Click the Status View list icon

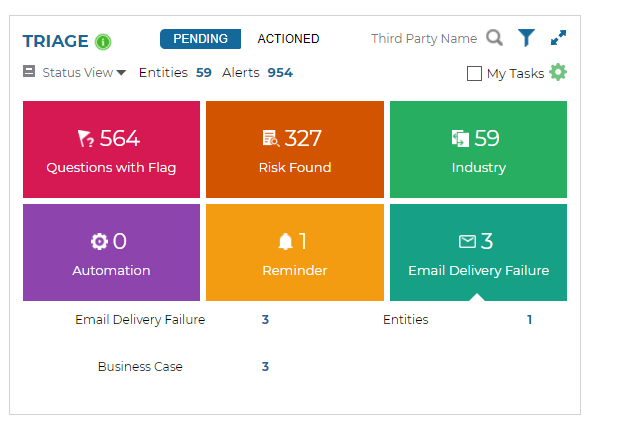pyautogui.click(x=29, y=72)
